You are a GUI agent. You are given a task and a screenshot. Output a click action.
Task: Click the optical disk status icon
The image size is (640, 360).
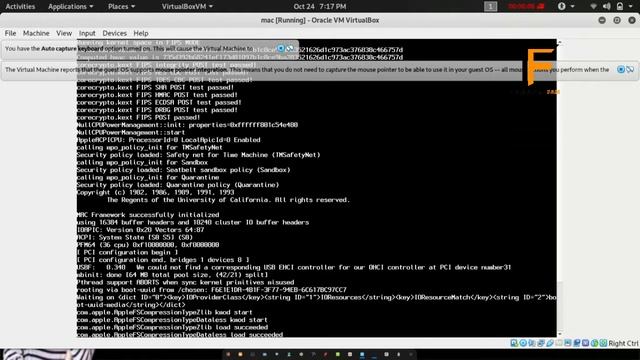coord(523,343)
